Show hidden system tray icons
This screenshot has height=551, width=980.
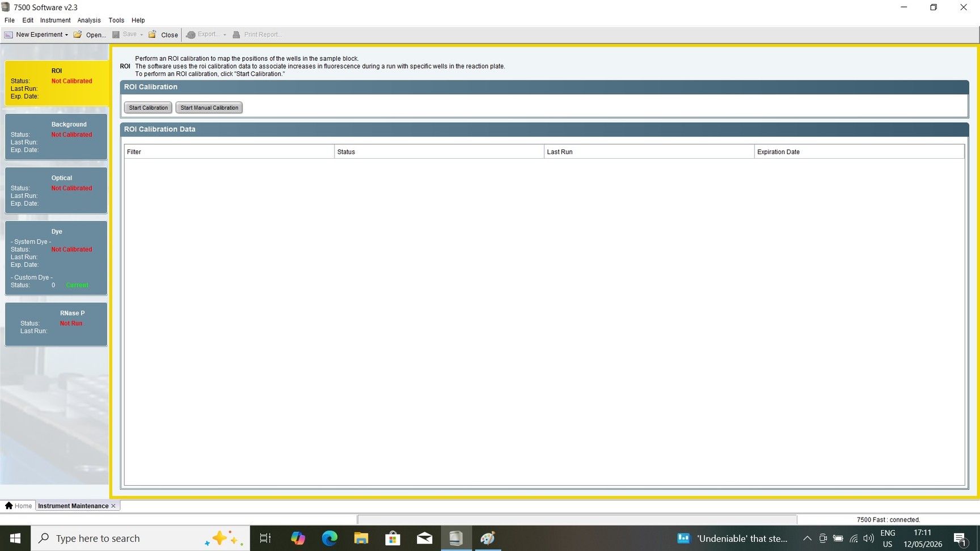(807, 538)
